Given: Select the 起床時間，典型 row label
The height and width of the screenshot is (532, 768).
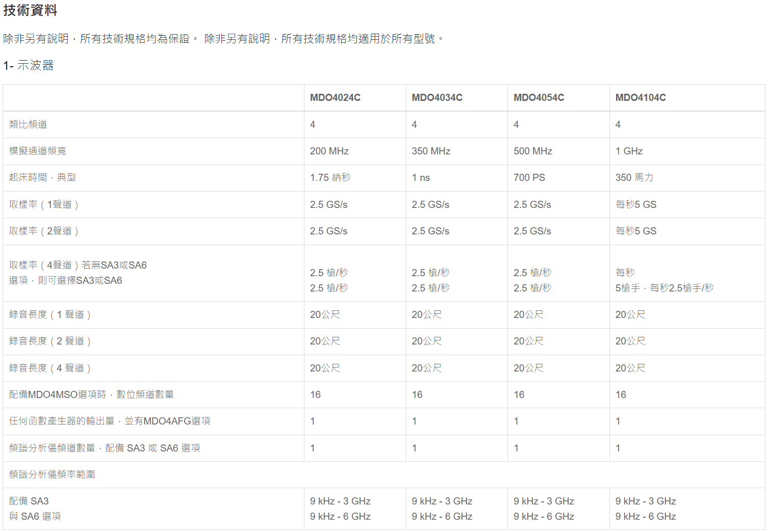Looking at the screenshot, I should pyautogui.click(x=42, y=177).
